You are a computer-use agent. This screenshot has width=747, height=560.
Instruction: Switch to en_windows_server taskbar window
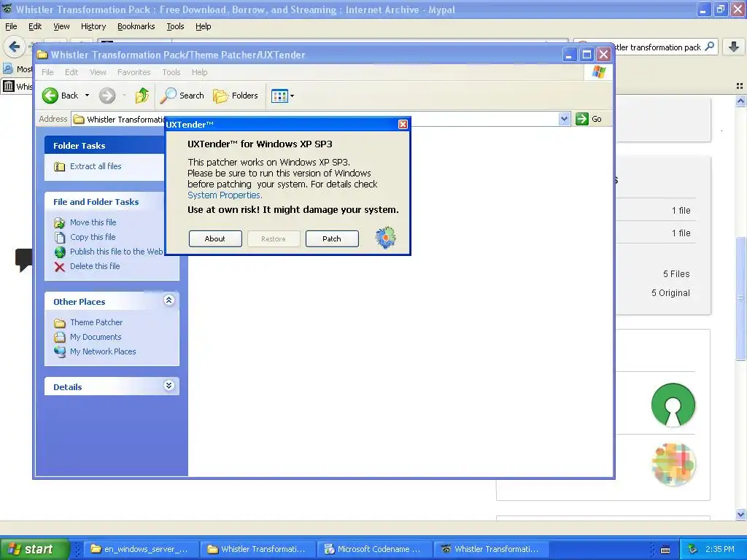[x=141, y=549]
